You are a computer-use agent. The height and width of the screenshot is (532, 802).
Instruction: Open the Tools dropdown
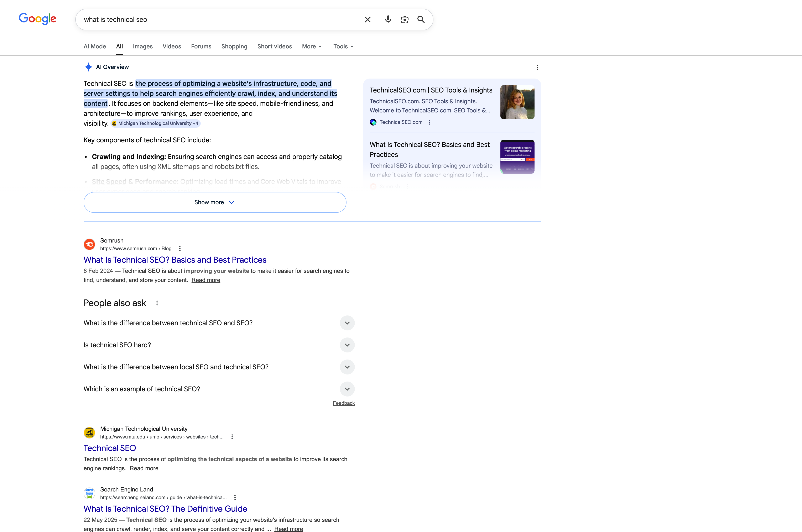343,47
